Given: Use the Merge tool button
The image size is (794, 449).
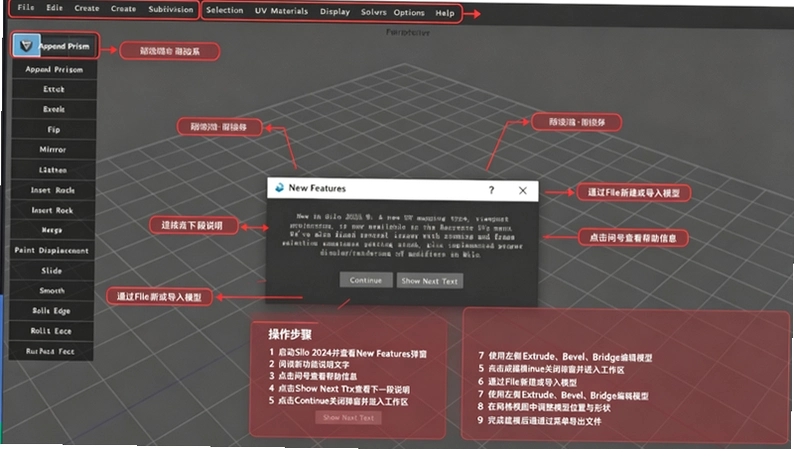Looking at the screenshot, I should coord(52,230).
